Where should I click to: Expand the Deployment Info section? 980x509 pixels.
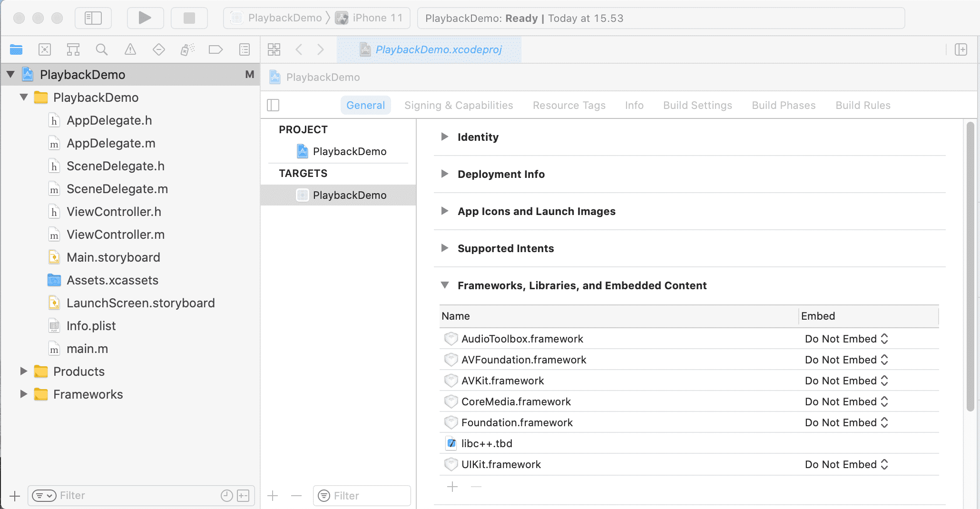(x=445, y=174)
